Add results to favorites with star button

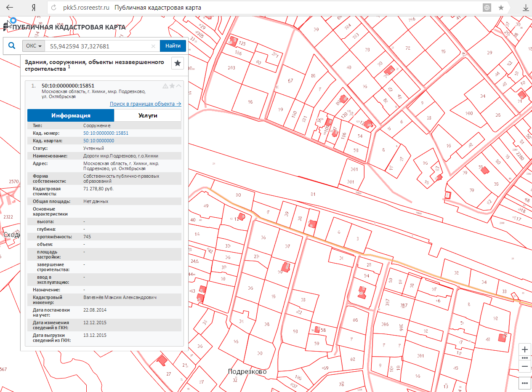pos(178,63)
